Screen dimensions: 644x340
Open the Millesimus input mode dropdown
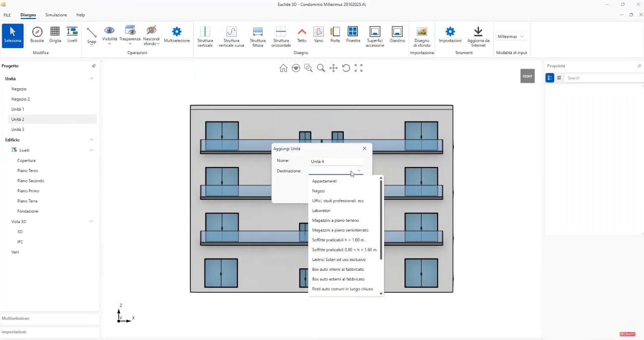tap(511, 37)
